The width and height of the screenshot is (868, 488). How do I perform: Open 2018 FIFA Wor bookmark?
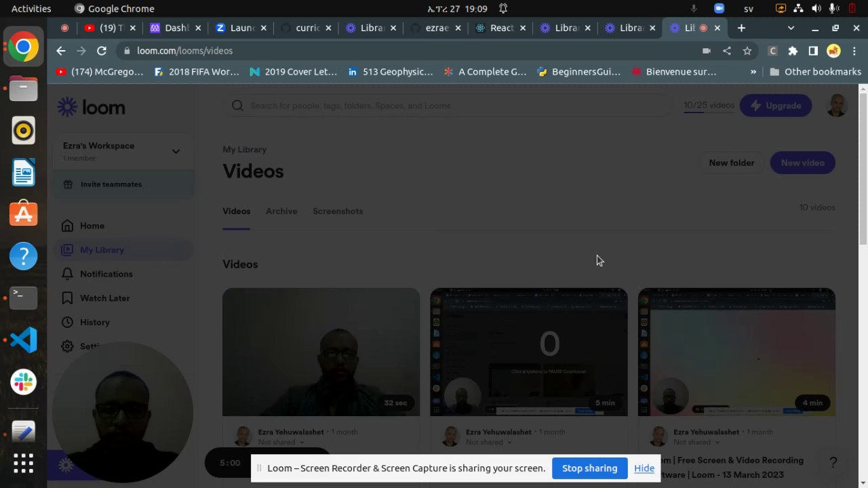click(x=197, y=72)
